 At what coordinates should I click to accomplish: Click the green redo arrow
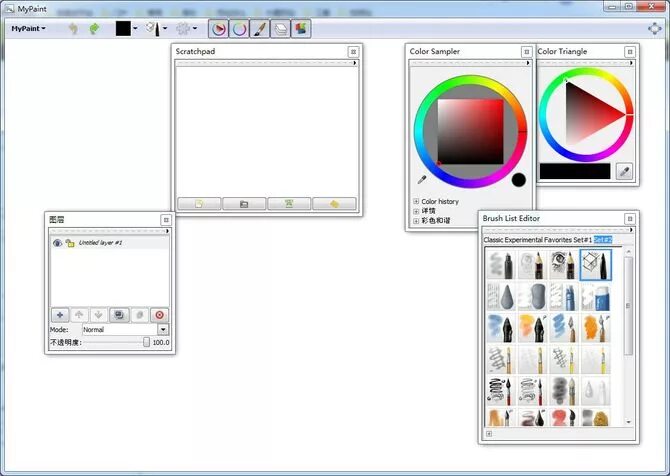(x=94, y=29)
